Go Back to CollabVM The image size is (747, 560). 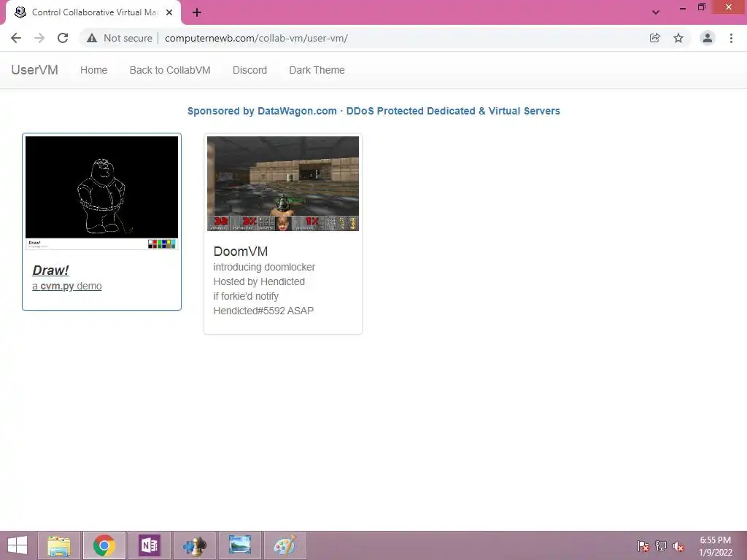170,70
